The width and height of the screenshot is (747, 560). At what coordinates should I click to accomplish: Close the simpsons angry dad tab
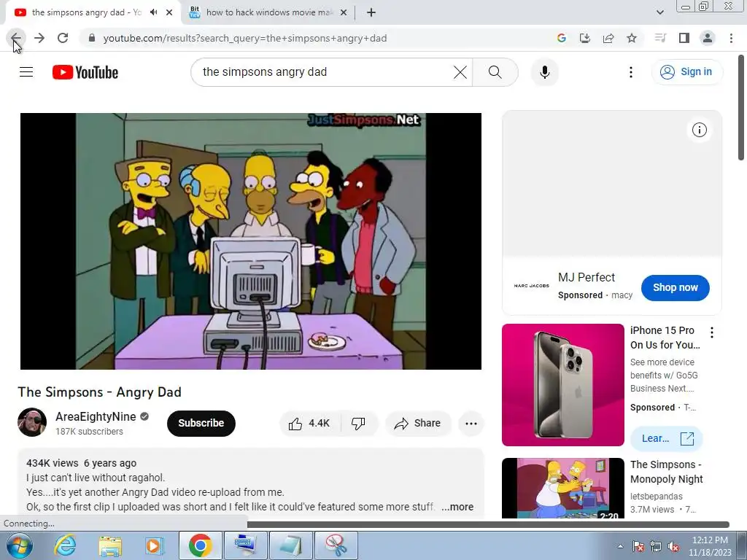pyautogui.click(x=169, y=12)
